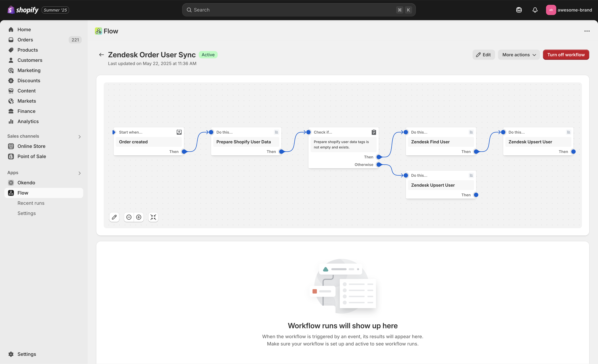Open Content in the sidebar
This screenshot has height=364, width=598.
point(44,91)
